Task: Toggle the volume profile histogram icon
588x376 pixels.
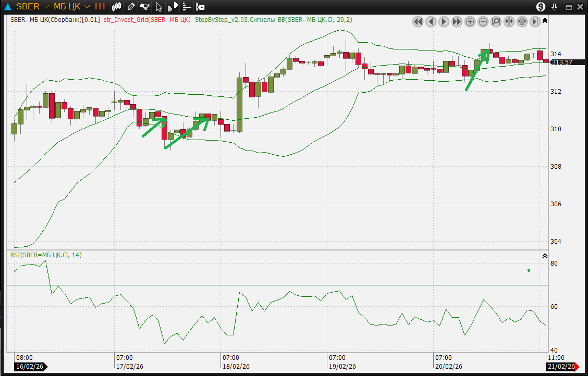Action: (x=173, y=7)
